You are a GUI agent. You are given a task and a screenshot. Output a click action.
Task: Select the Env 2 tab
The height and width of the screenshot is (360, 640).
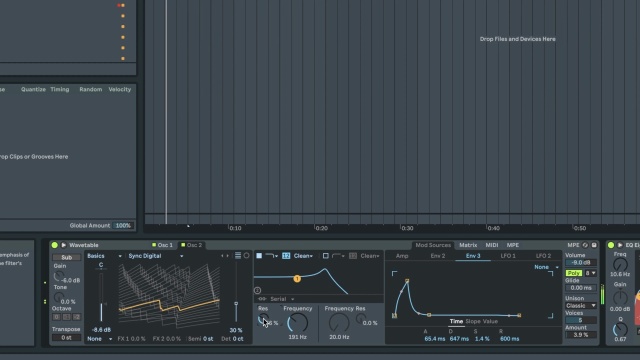click(438, 256)
